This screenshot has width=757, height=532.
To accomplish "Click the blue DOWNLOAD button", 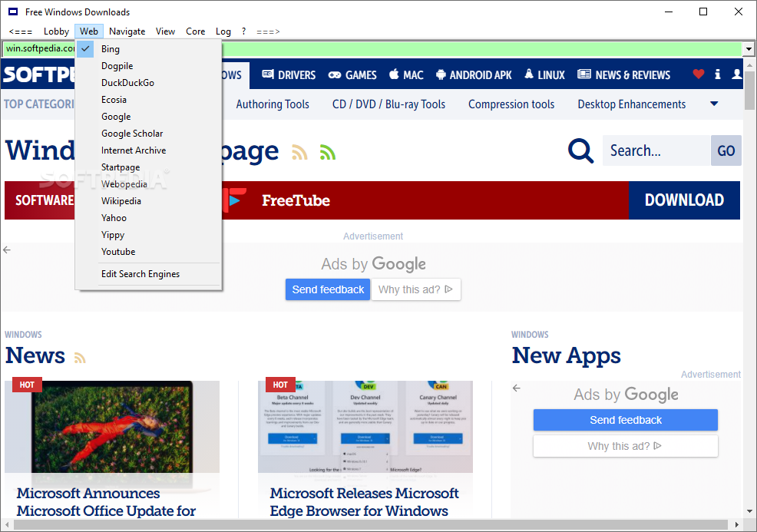I will click(x=684, y=200).
